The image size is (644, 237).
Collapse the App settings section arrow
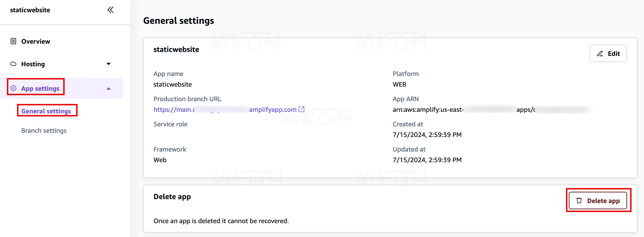coord(108,89)
